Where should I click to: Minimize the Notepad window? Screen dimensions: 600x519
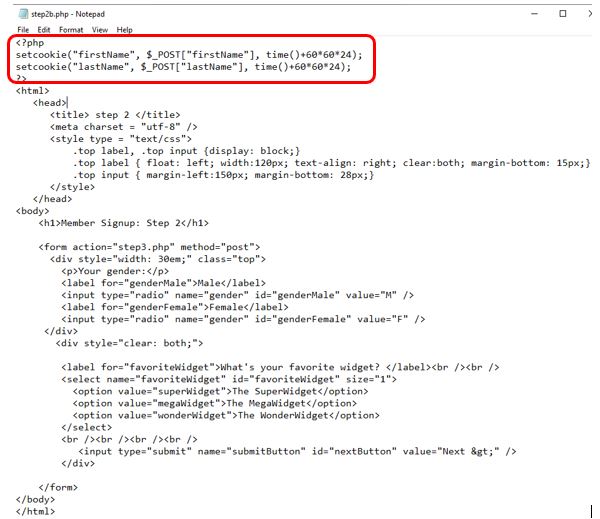tap(531, 14)
